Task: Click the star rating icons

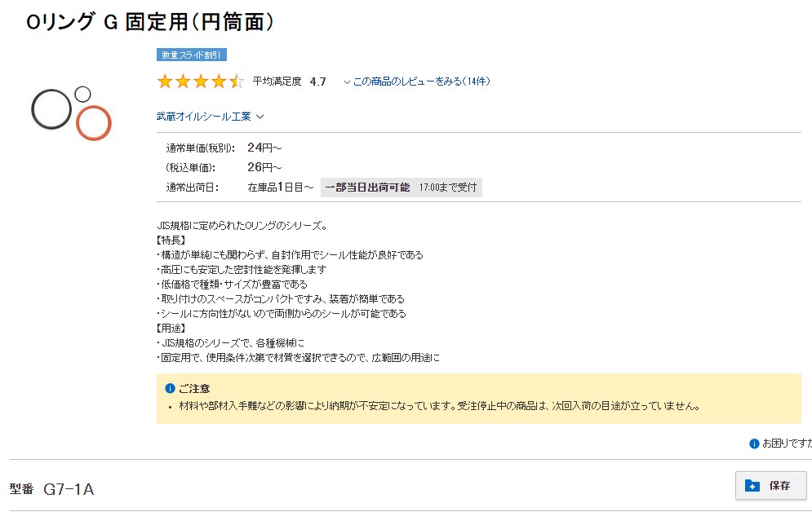Action: click(x=200, y=82)
